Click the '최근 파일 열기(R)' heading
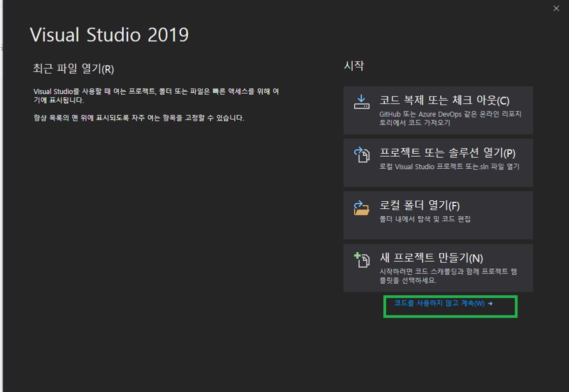569x392 pixels. (x=73, y=69)
